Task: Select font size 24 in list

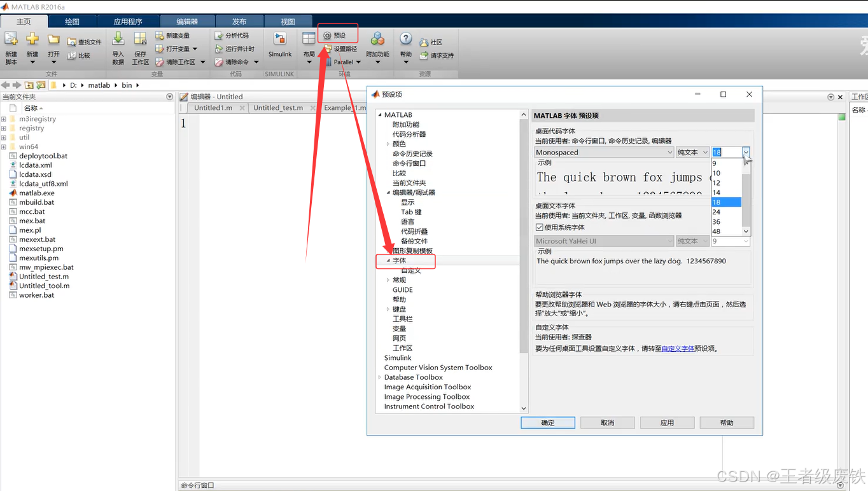Action: (726, 212)
